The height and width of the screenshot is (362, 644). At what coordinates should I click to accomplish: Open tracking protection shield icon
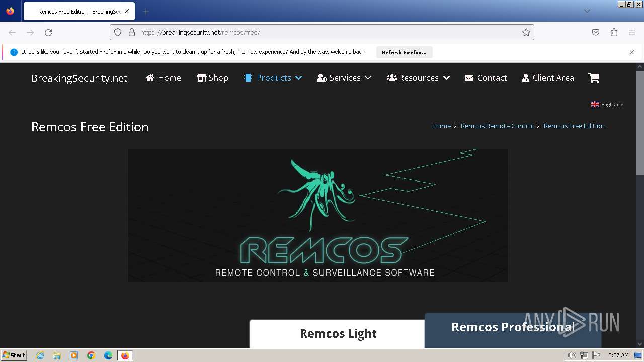[118, 32]
